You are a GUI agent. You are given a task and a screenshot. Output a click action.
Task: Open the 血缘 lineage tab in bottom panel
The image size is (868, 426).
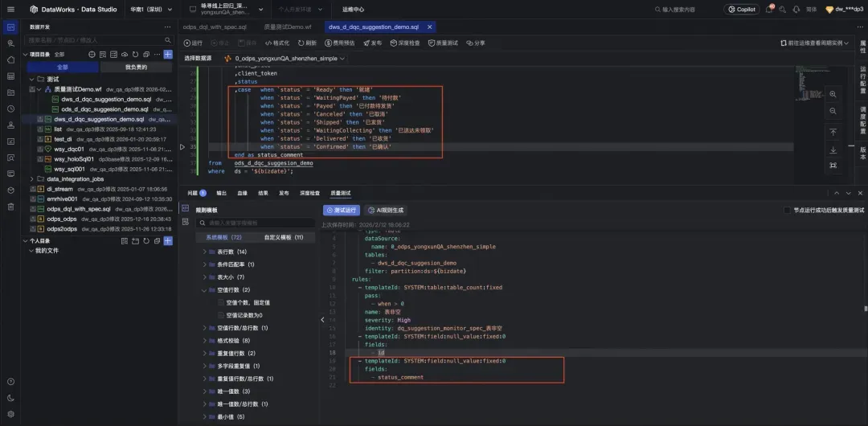click(x=242, y=193)
